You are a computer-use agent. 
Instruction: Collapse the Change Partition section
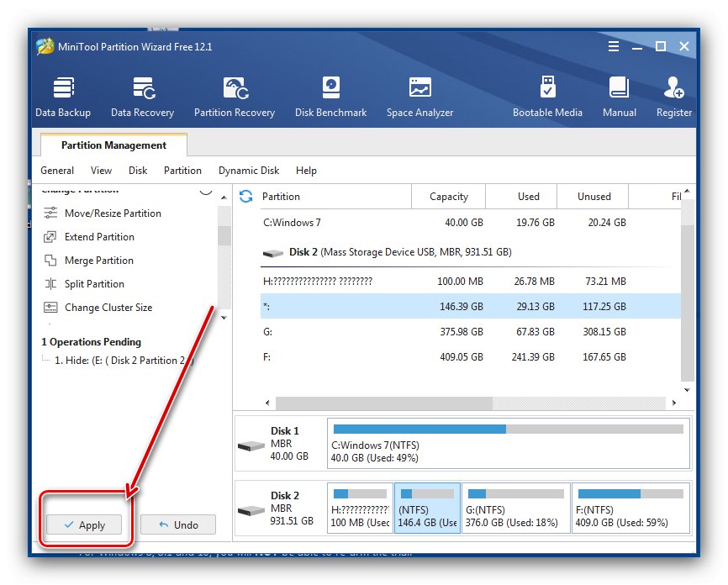[x=205, y=191]
